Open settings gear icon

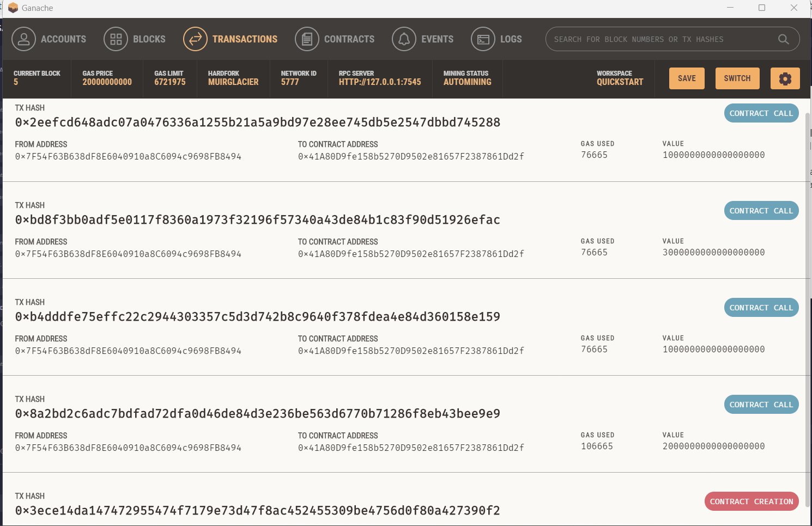pos(785,78)
